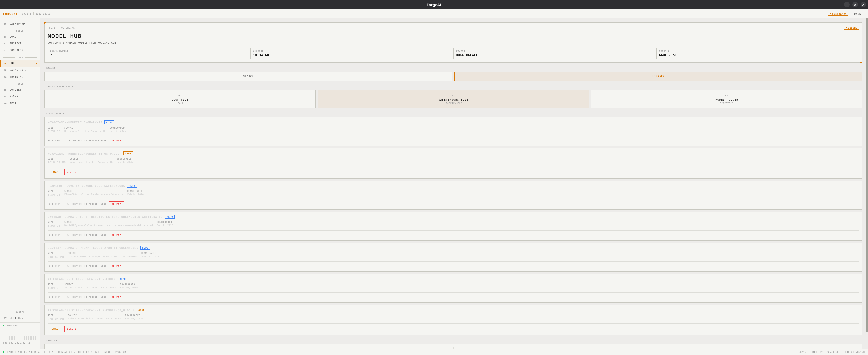This screenshot has height=355, width=868.
Task: Open the Settings page
Action: click(x=16, y=318)
